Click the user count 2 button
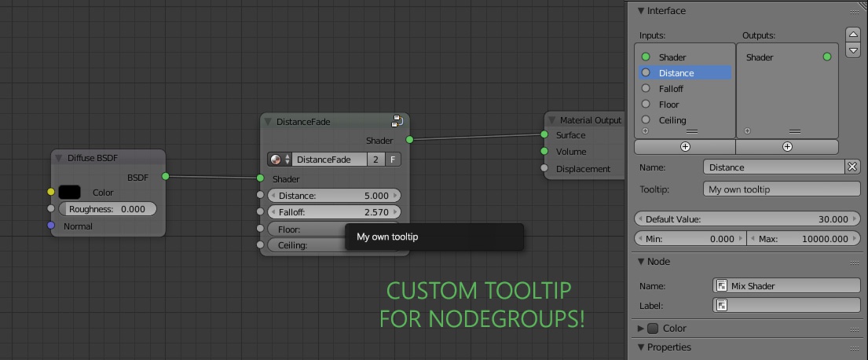Image resolution: width=868 pixels, height=360 pixels. 376,160
